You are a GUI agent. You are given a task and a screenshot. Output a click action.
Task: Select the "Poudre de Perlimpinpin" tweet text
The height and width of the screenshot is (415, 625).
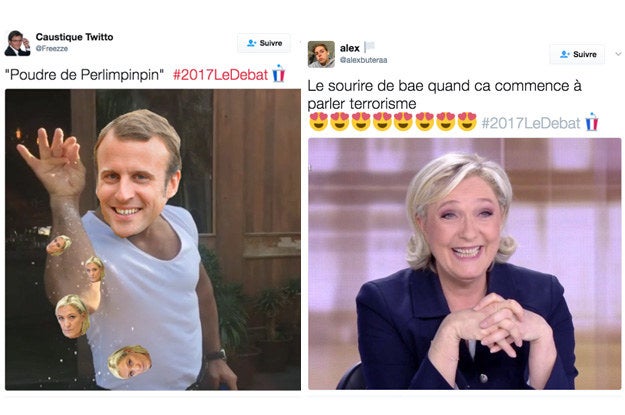click(x=85, y=75)
